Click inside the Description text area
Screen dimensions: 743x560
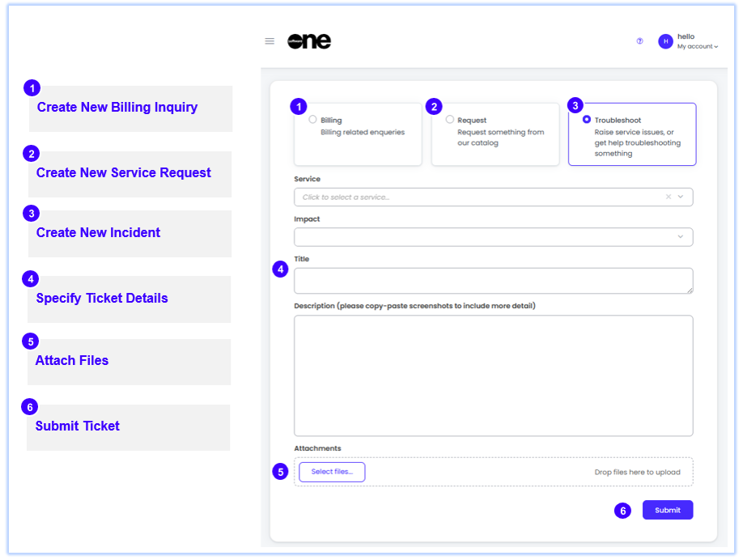(493, 375)
